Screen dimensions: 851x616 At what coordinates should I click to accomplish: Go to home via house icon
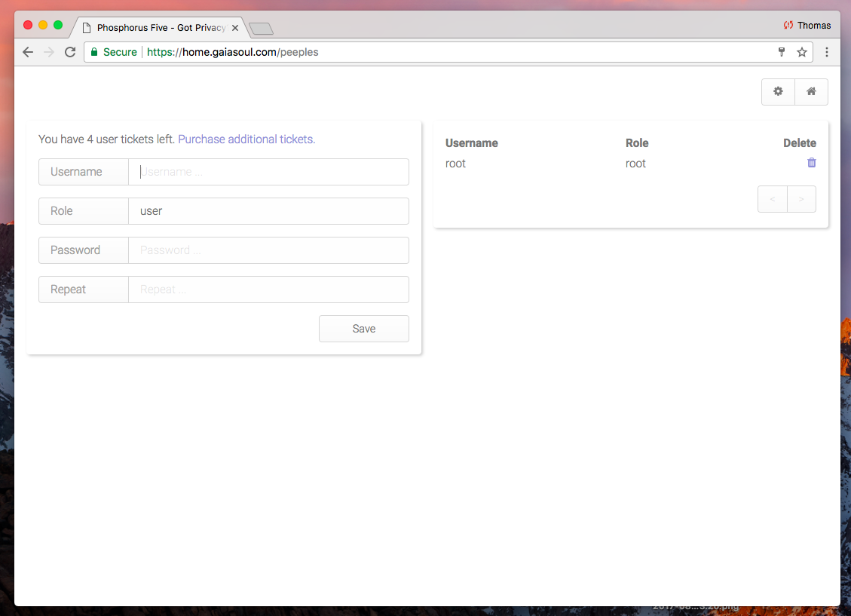click(x=811, y=91)
